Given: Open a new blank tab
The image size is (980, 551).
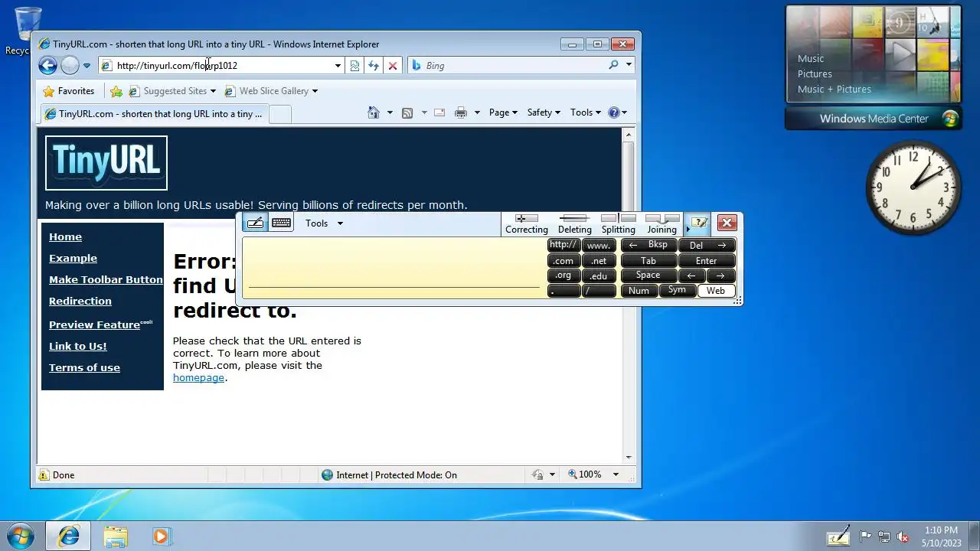Looking at the screenshot, I should 280,114.
